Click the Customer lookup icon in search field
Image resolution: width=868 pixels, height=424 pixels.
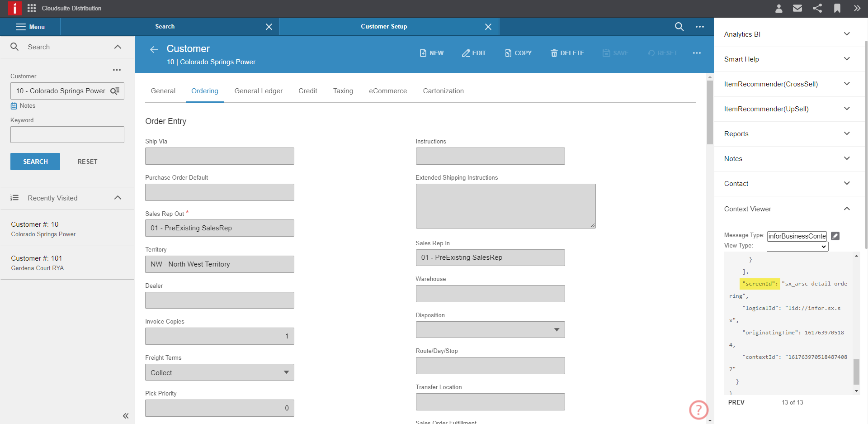coord(115,91)
